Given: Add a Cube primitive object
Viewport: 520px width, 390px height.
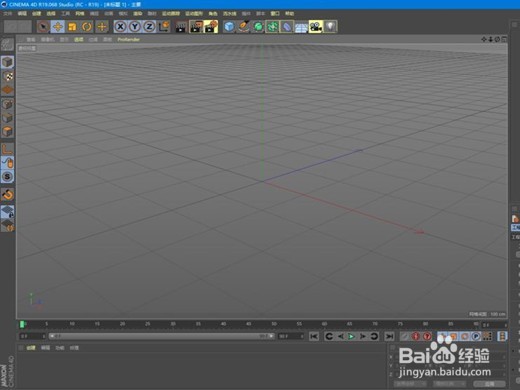Looking at the screenshot, I should [229, 27].
